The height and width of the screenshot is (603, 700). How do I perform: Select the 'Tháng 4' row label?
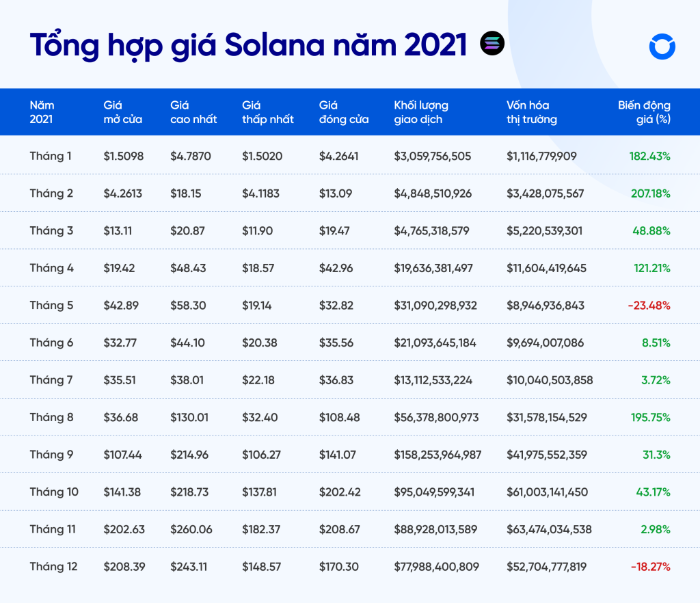click(x=51, y=268)
